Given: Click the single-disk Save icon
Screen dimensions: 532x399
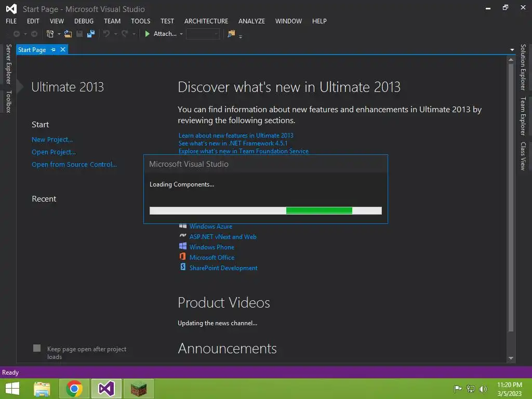Looking at the screenshot, I should click(79, 34).
